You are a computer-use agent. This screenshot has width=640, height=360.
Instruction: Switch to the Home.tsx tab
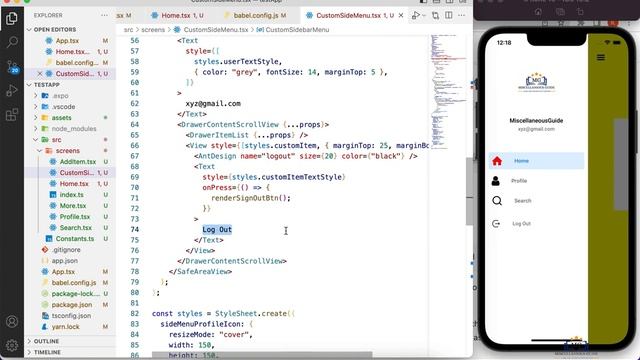(x=177, y=16)
